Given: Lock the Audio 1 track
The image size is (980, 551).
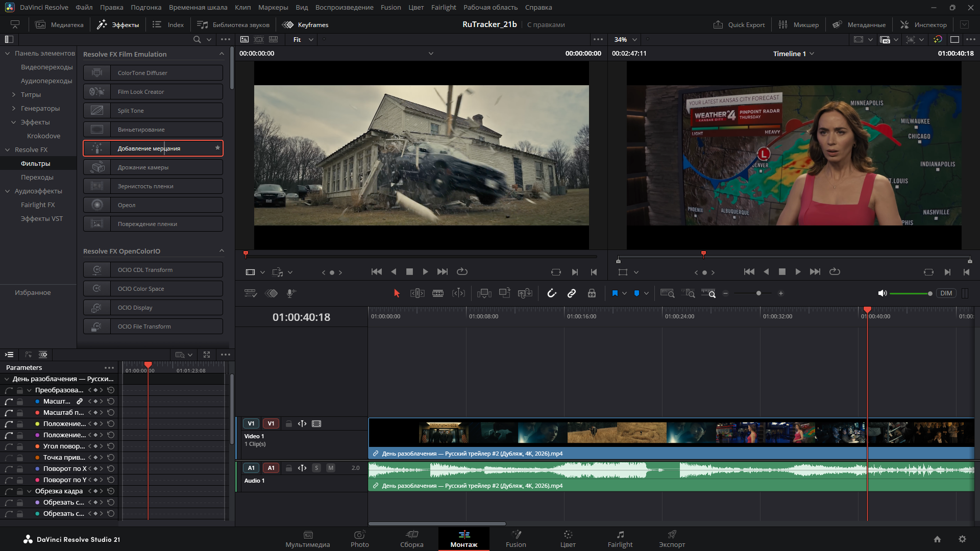Looking at the screenshot, I should pyautogui.click(x=288, y=468).
